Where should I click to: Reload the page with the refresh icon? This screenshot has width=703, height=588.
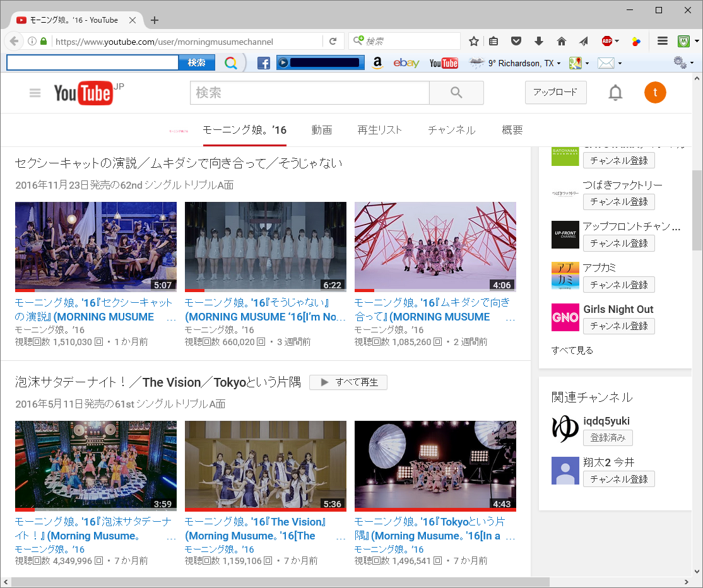point(333,41)
